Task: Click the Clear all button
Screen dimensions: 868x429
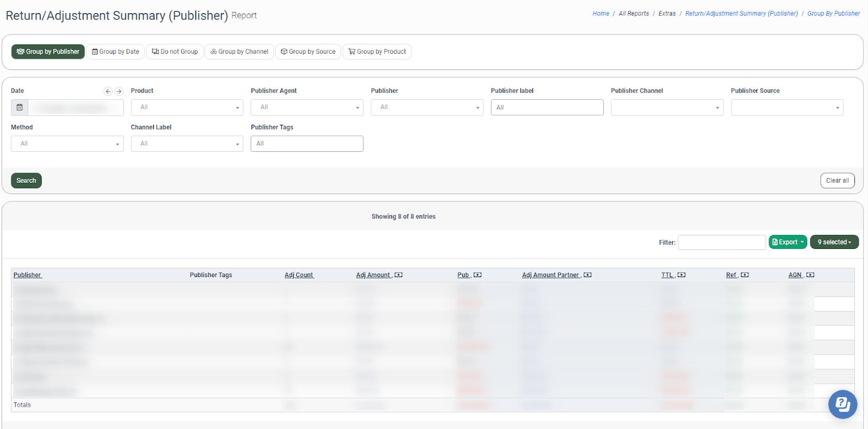Action: click(x=837, y=181)
